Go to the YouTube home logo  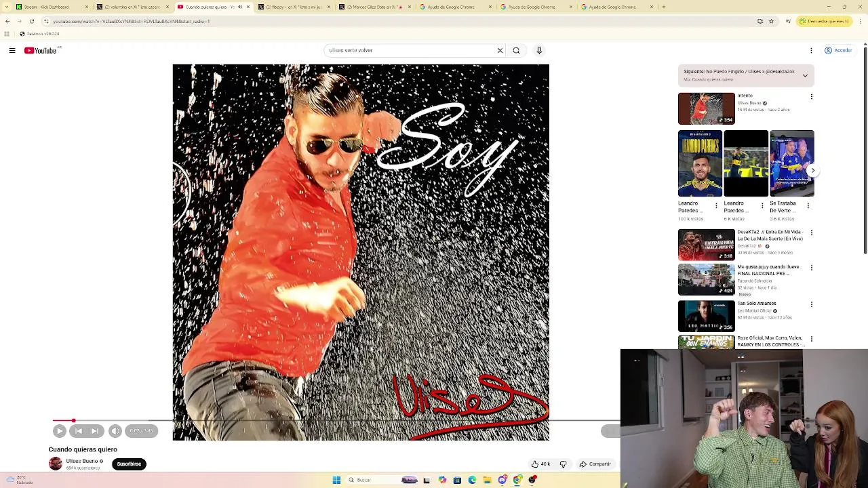(x=41, y=50)
